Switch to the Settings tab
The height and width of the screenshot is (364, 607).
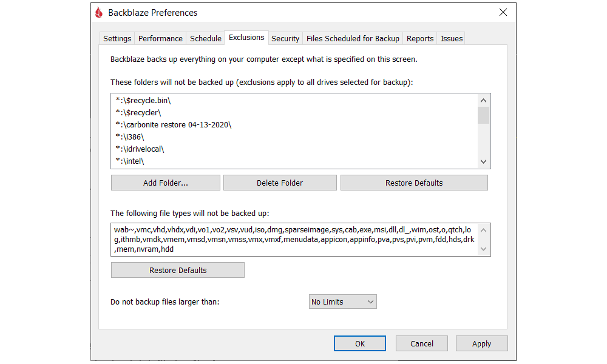[x=117, y=39]
